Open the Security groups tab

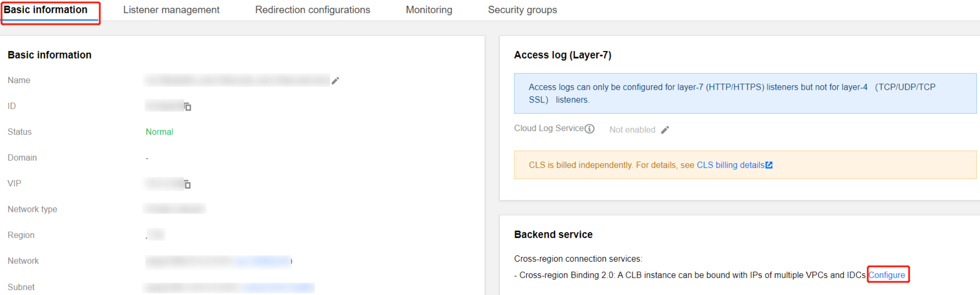(522, 10)
